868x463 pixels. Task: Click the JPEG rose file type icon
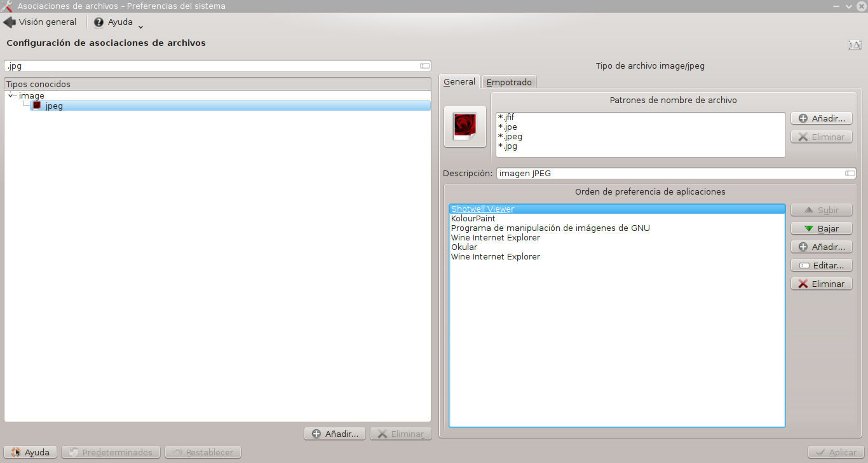(x=465, y=126)
